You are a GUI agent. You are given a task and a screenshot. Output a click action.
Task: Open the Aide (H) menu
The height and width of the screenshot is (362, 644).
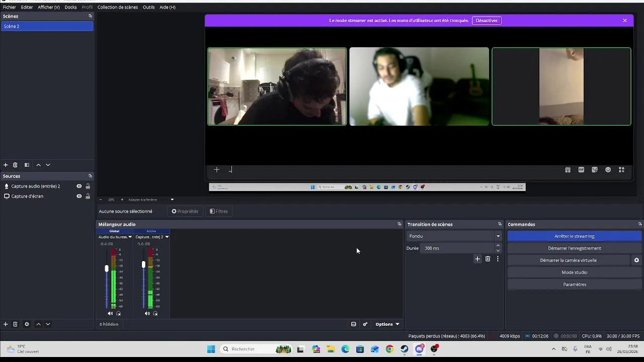click(168, 7)
